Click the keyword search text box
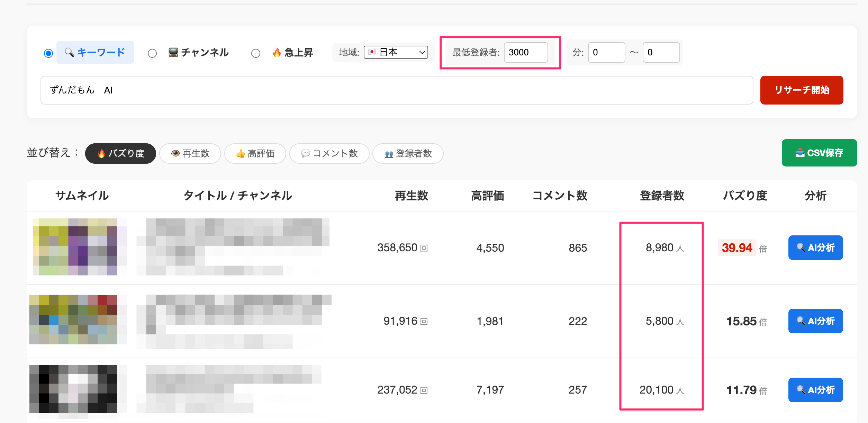Image resolution: width=868 pixels, height=423 pixels. [x=397, y=90]
